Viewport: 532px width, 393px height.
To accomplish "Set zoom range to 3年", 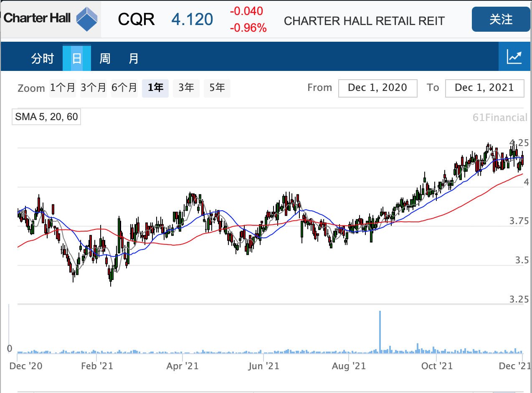I will tap(186, 88).
